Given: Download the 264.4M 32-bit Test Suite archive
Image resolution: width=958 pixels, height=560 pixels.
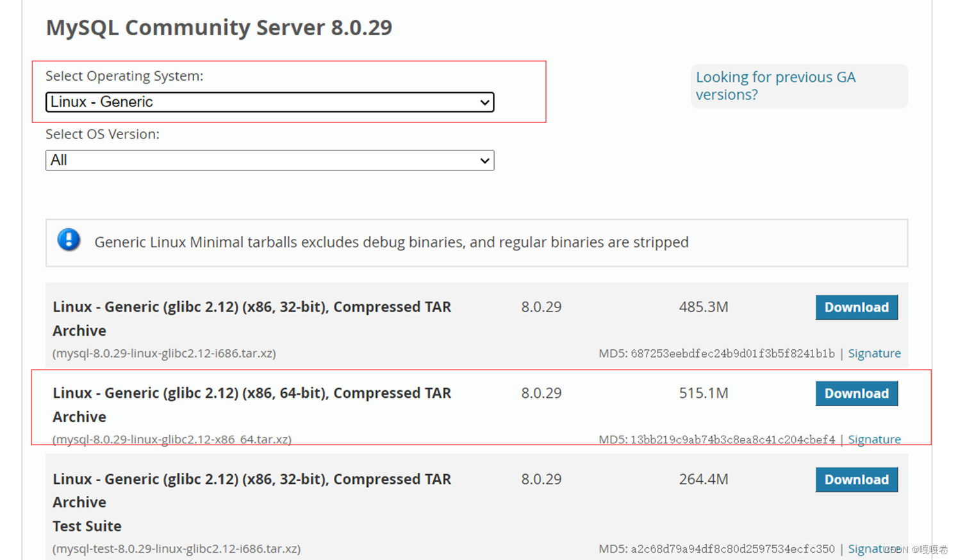Looking at the screenshot, I should click(x=856, y=479).
